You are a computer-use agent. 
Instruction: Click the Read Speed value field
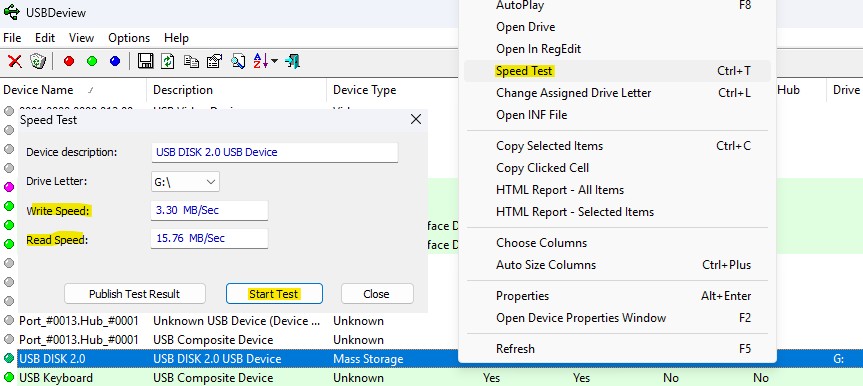pyautogui.click(x=209, y=238)
